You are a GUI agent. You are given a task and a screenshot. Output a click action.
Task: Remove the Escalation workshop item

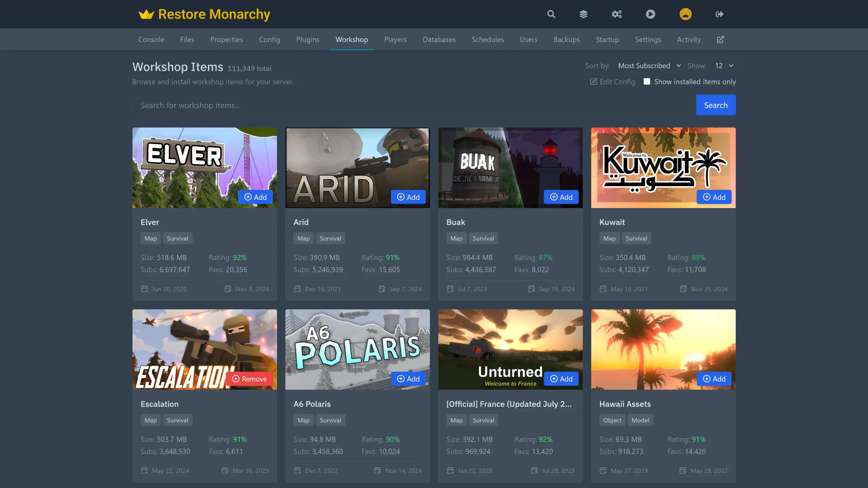249,379
